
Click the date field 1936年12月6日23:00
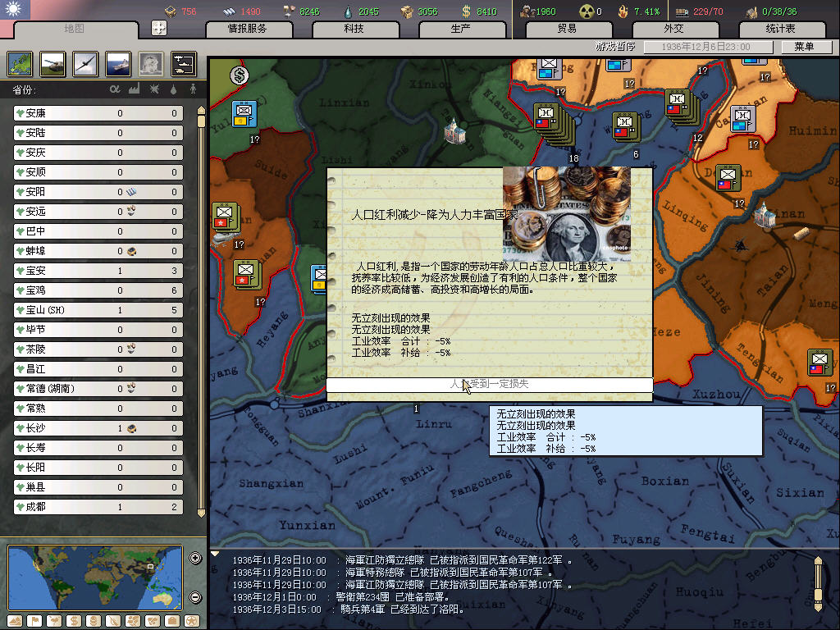[x=708, y=47]
